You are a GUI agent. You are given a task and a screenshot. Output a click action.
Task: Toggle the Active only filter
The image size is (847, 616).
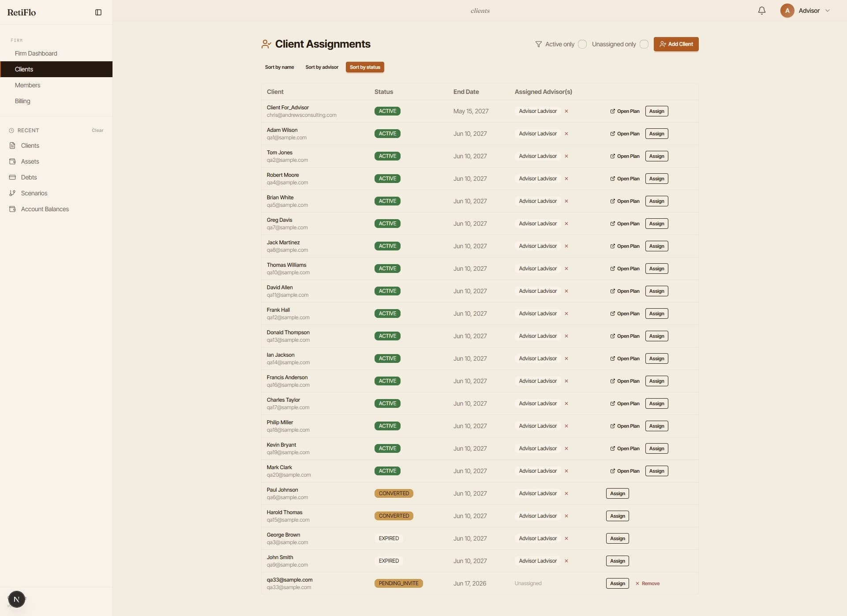tap(582, 44)
